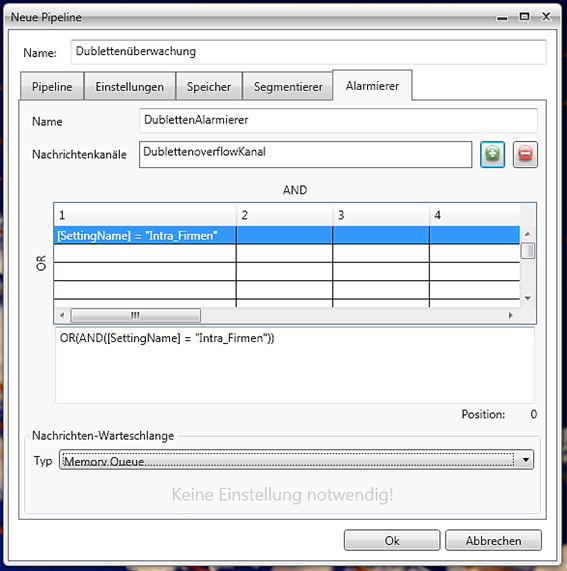Image resolution: width=567 pixels, height=571 pixels.
Task: Click the Abbrechen button
Action: [x=493, y=540]
